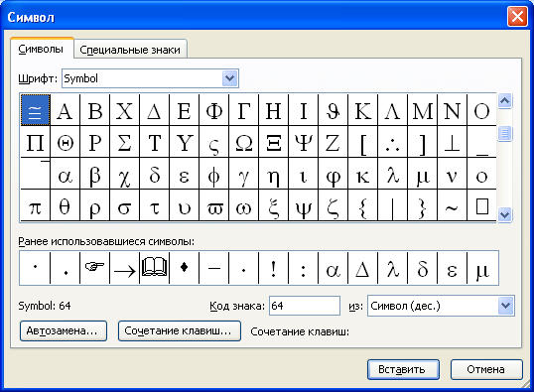This screenshot has height=392, width=534.
Task: Select lowercase rho ρ symbol
Action: tap(95, 205)
